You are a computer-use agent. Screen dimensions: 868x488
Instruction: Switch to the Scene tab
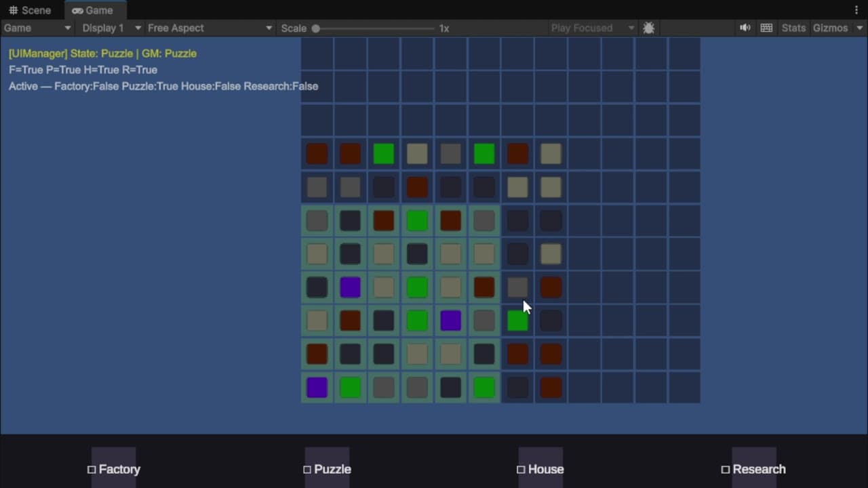[x=31, y=10]
